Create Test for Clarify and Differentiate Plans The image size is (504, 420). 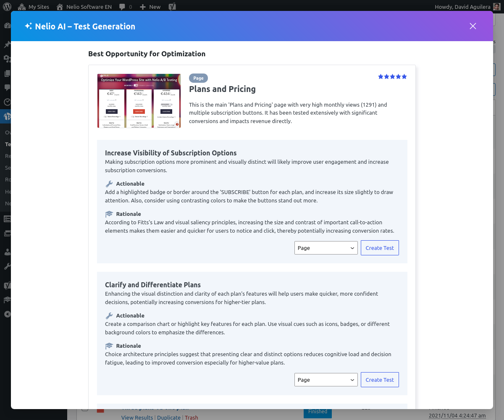point(380,380)
